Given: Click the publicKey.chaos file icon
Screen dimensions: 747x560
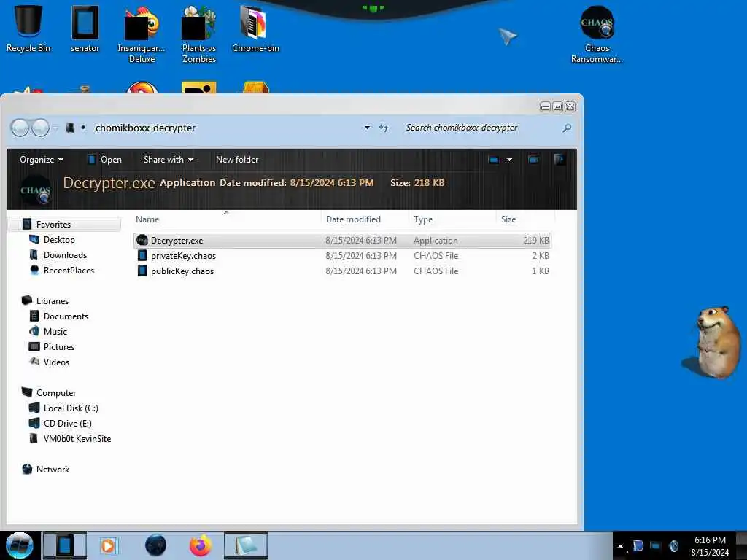Looking at the screenshot, I should 142,271.
